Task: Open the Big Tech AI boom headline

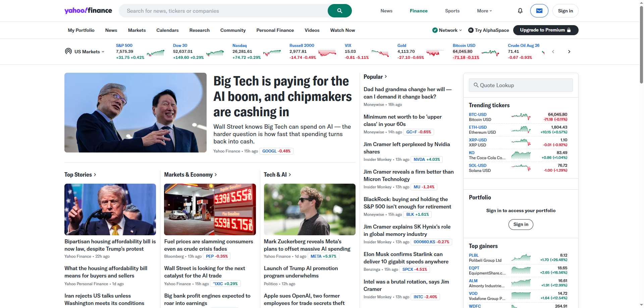Action: 282,97
